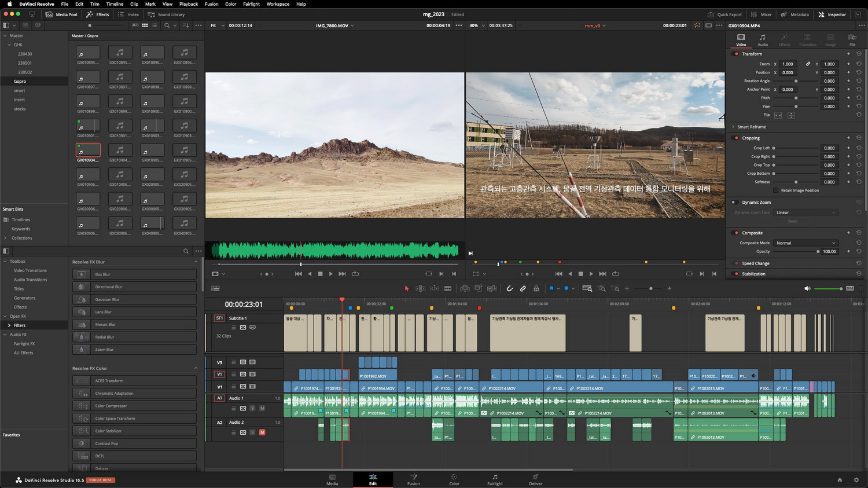Click the Quick Export button

click(x=724, y=14)
